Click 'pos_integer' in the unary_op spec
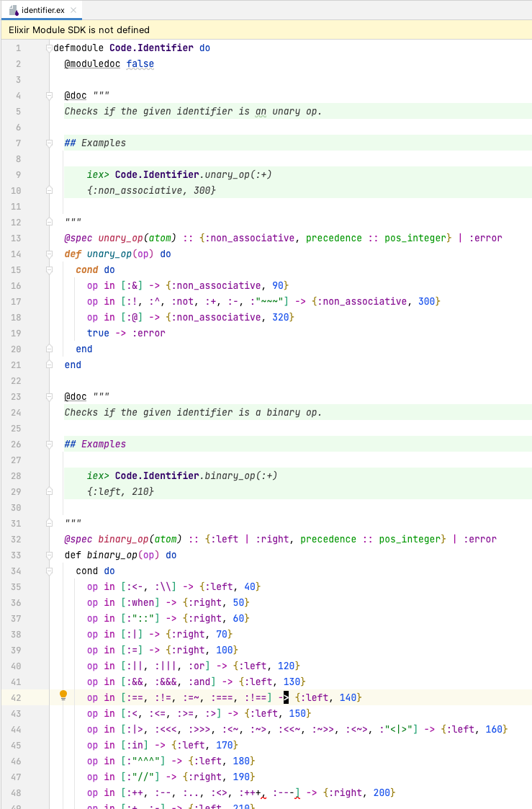The width and height of the screenshot is (532, 809). tap(415, 238)
